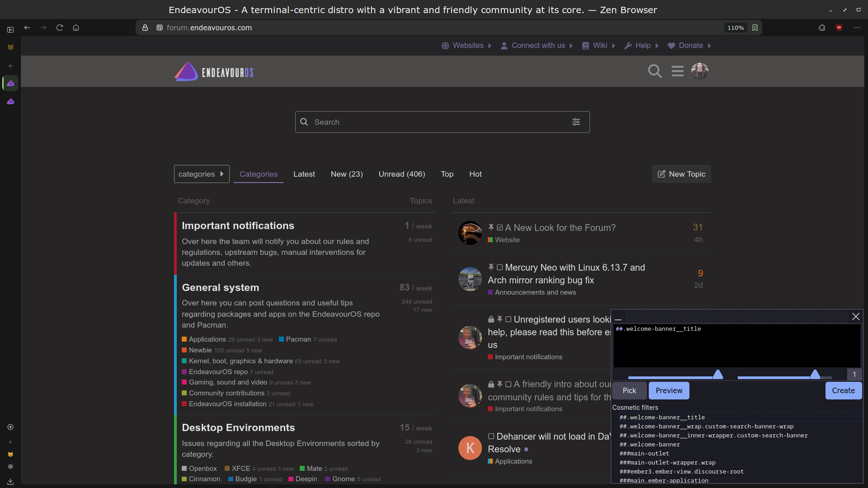
Task: Select ###ember3.ember-view.discourse-root filter
Action: coord(681,472)
